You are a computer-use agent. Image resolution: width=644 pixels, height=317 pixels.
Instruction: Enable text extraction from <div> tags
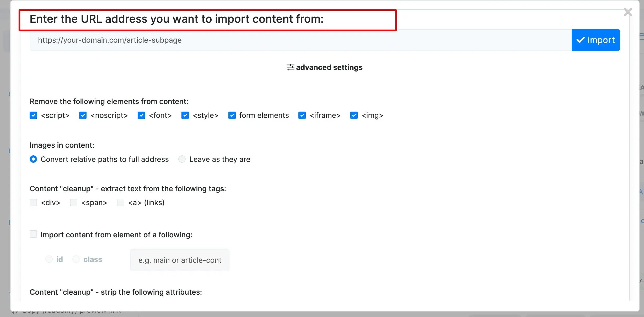33,203
